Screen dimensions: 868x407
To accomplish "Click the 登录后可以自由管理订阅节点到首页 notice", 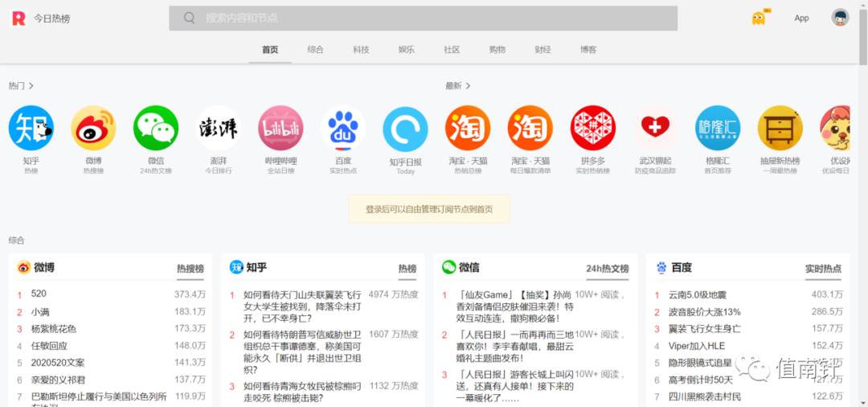I will [429, 209].
